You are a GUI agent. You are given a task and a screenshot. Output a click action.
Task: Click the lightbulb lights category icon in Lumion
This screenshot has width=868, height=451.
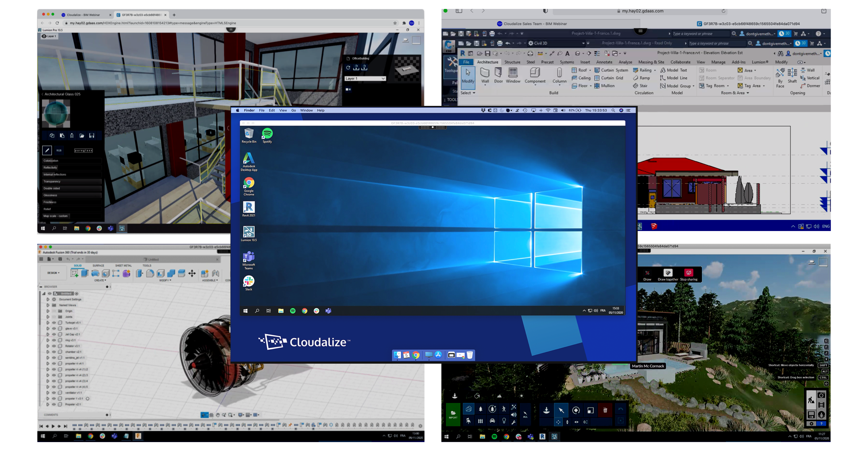(504, 421)
